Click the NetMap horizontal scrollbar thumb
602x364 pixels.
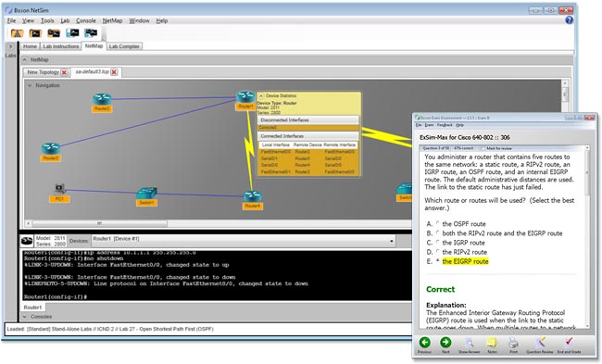99,223
